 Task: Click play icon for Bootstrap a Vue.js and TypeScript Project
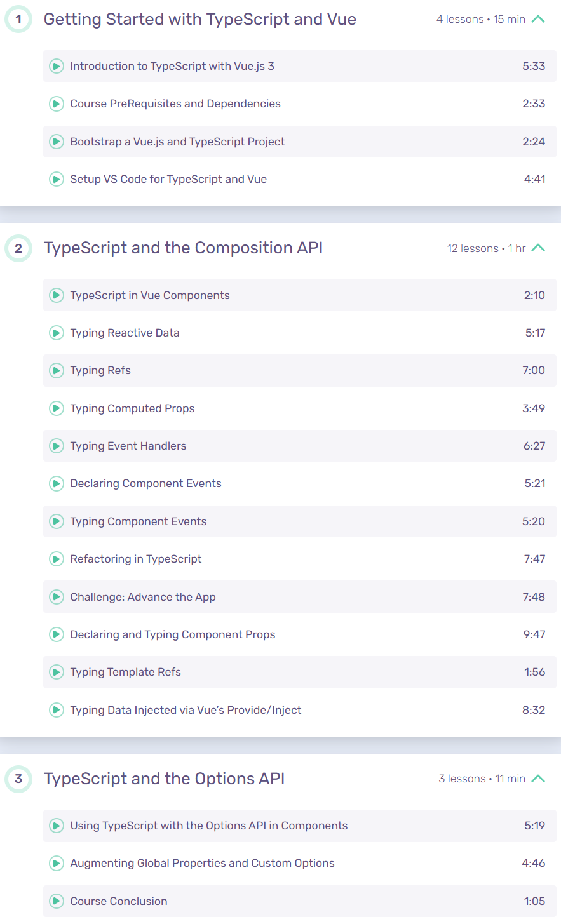point(57,142)
